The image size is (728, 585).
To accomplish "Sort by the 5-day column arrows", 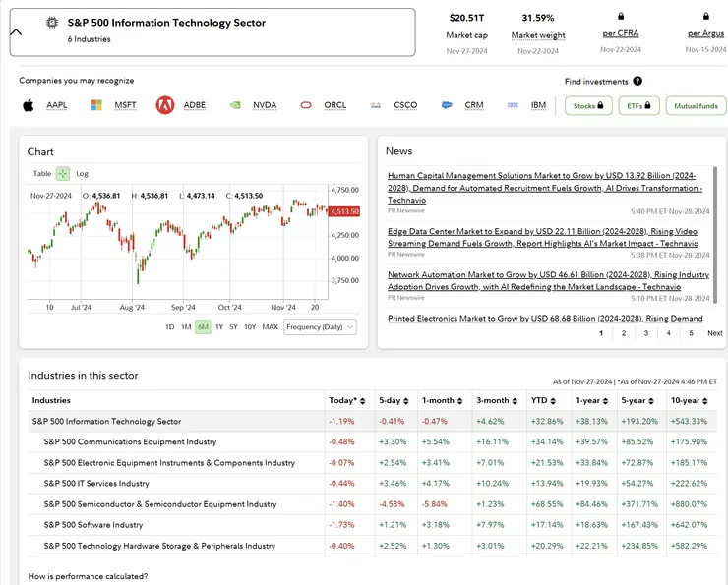I will [x=405, y=401].
